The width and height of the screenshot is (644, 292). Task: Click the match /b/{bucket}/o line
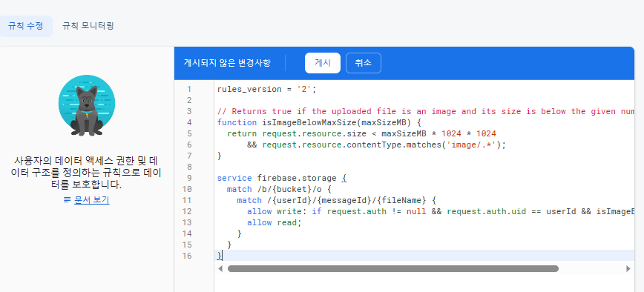[x=279, y=189]
